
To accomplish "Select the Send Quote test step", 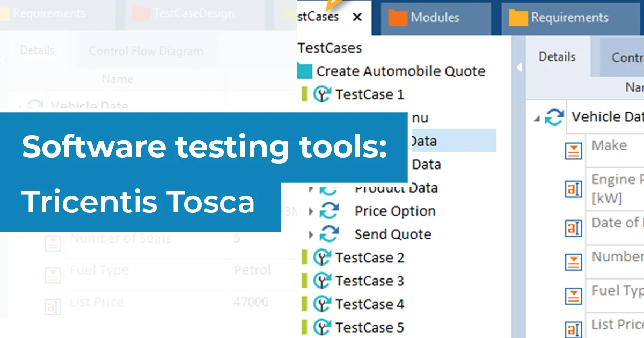I will tap(392, 234).
